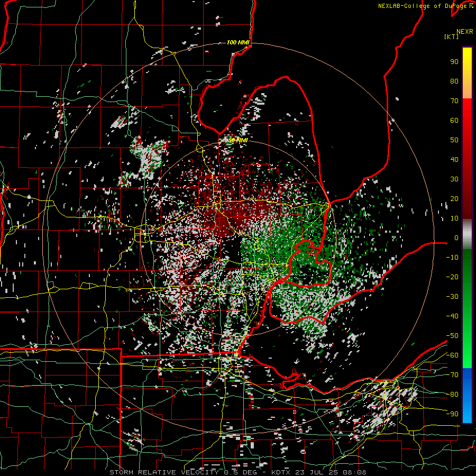Viewport: 476px width, 476px height.
Task: Click the -10 knot scale label
Action: point(452,258)
